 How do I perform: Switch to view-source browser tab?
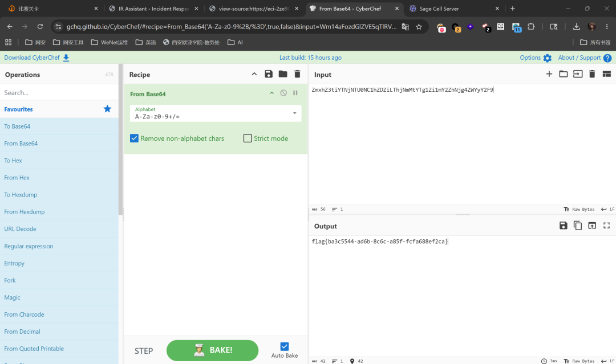(x=254, y=9)
